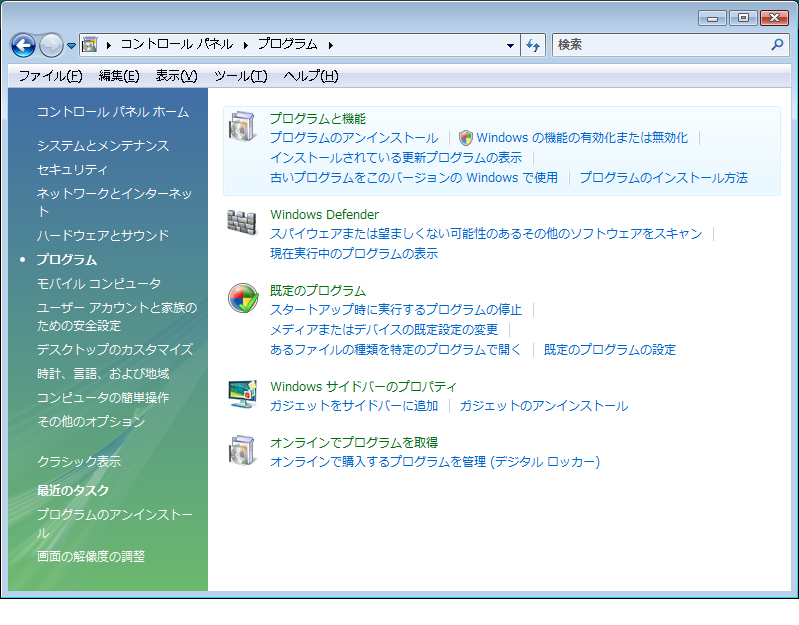Click the Control Panel address bar icon
The height and width of the screenshot is (625, 799).
click(x=90, y=45)
